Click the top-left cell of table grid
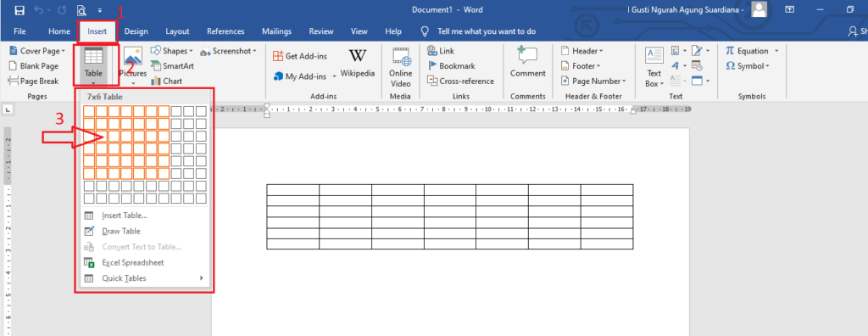This screenshot has height=336, width=868. 88,111
